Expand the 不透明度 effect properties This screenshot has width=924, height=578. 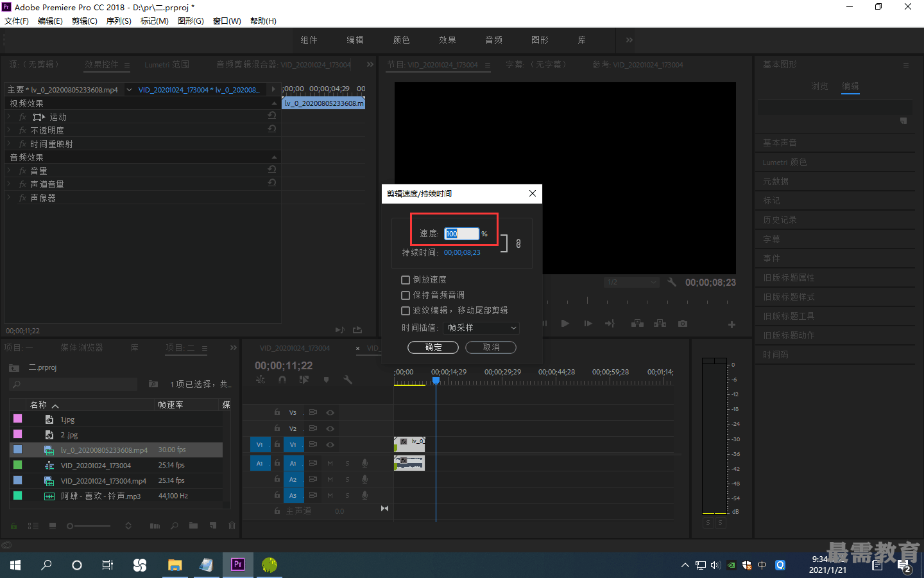pos(9,130)
